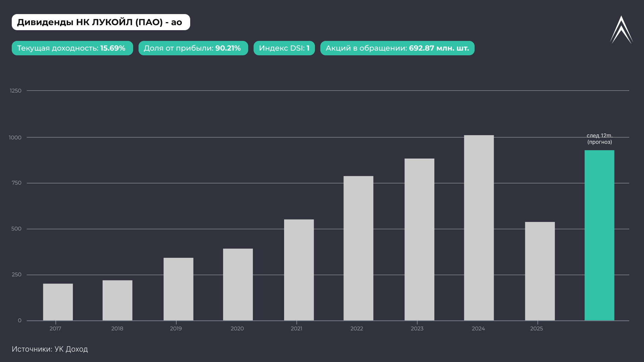Click the tallest bar for 2024
This screenshot has height=362, width=644.
click(x=479, y=228)
